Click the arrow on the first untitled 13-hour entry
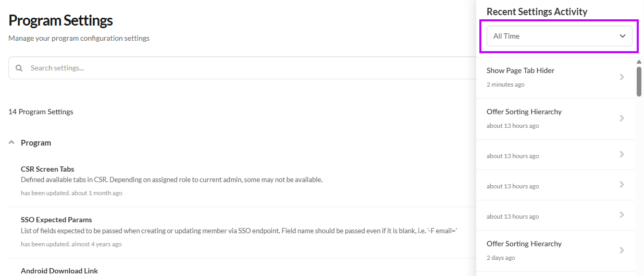This screenshot has height=276, width=644. (x=622, y=154)
